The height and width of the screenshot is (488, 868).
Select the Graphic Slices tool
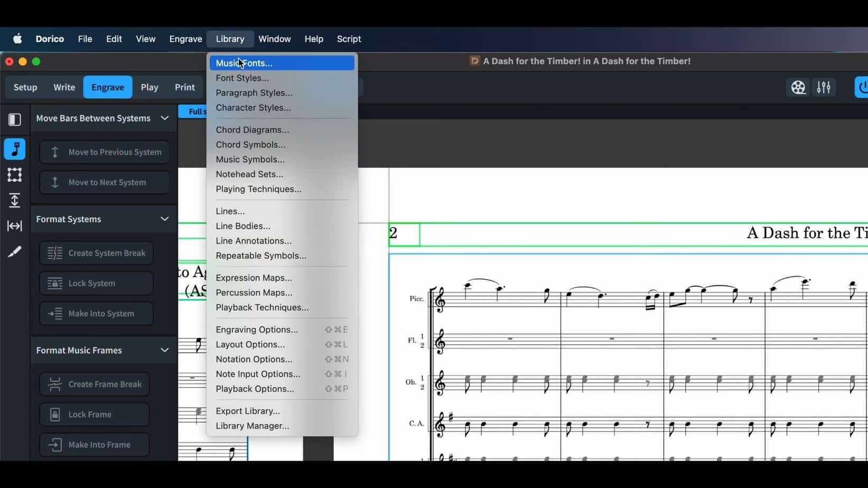coord(14,251)
